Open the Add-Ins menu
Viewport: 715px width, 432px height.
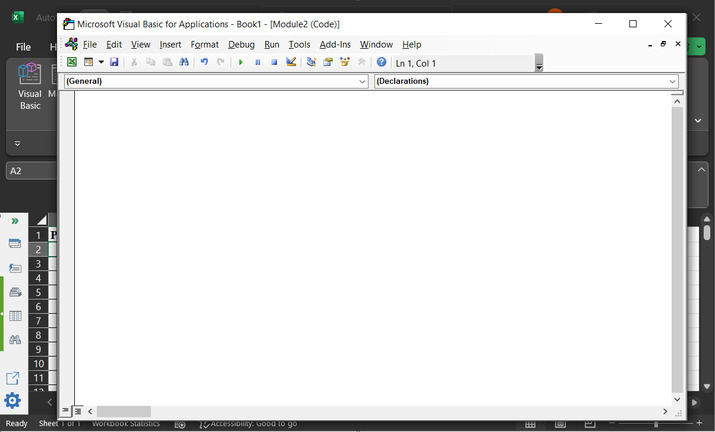(x=335, y=45)
